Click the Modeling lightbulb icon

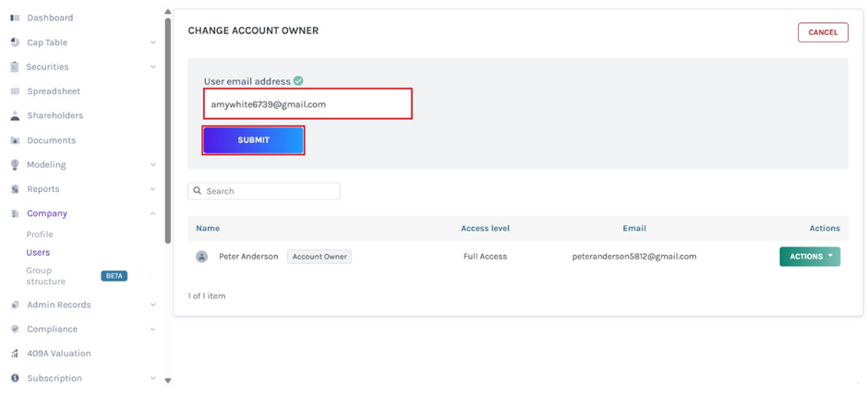[15, 164]
